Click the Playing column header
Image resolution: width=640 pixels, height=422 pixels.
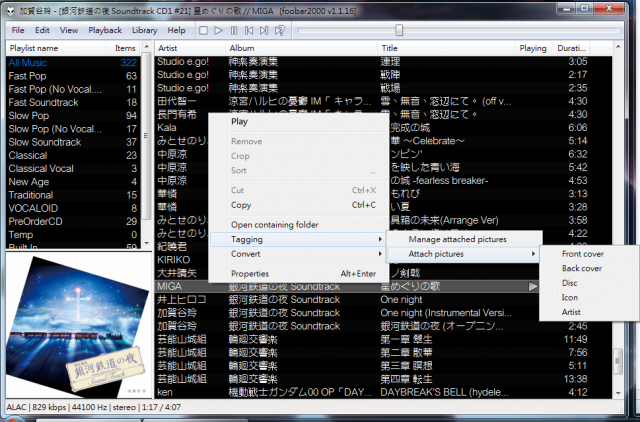click(533, 48)
